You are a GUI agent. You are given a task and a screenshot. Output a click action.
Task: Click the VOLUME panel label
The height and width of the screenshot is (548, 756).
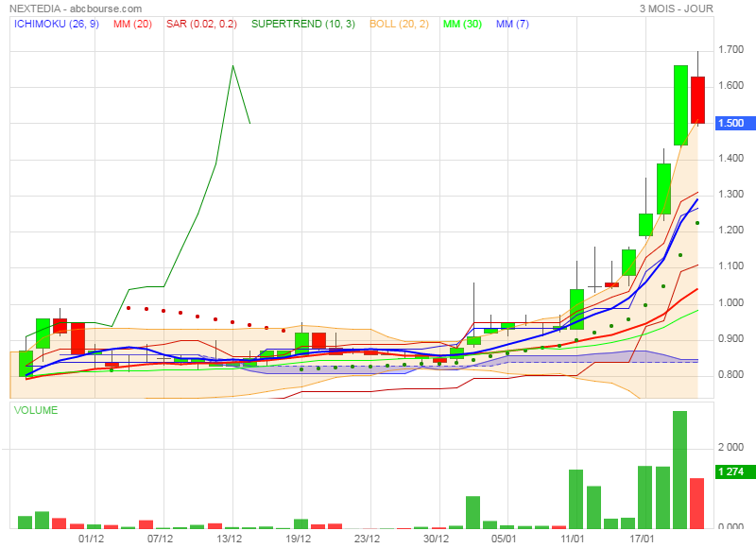point(36,410)
